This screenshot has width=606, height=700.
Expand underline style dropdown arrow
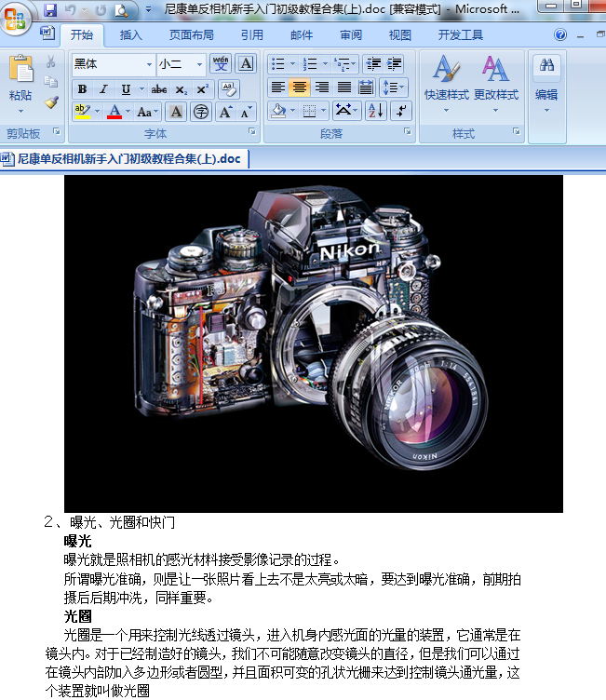pyautogui.click(x=141, y=89)
